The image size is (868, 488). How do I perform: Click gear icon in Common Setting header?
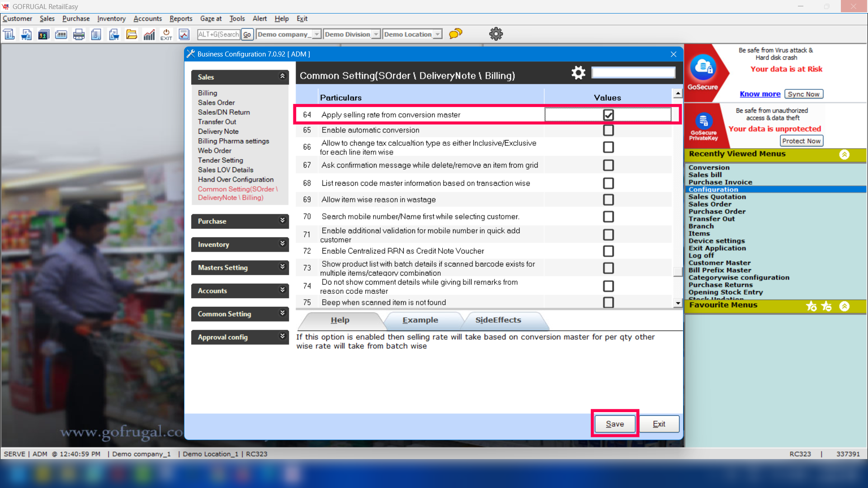click(578, 73)
